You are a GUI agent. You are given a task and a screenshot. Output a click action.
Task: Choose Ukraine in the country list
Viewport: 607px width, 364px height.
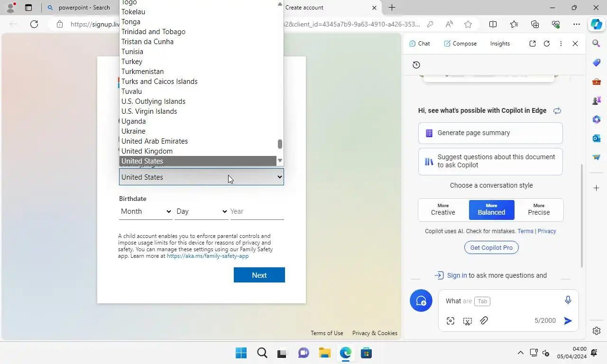pyautogui.click(x=197, y=131)
